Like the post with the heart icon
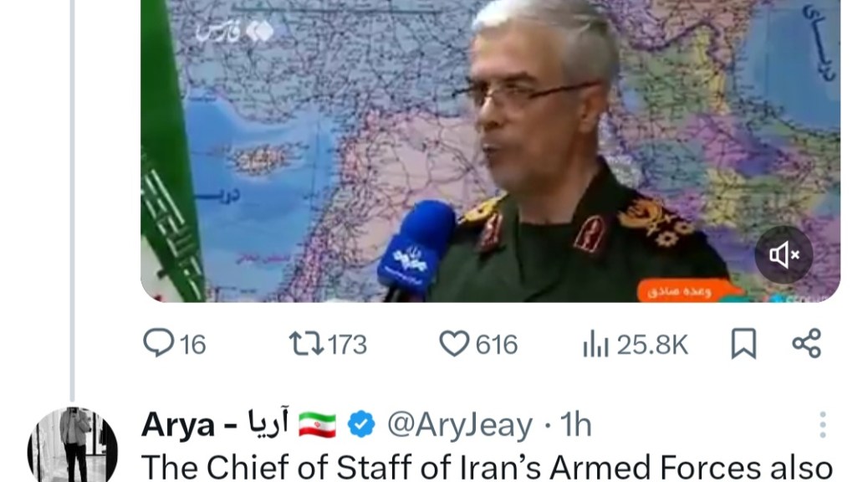Image resolution: width=868 pixels, height=482 pixels. point(454,343)
